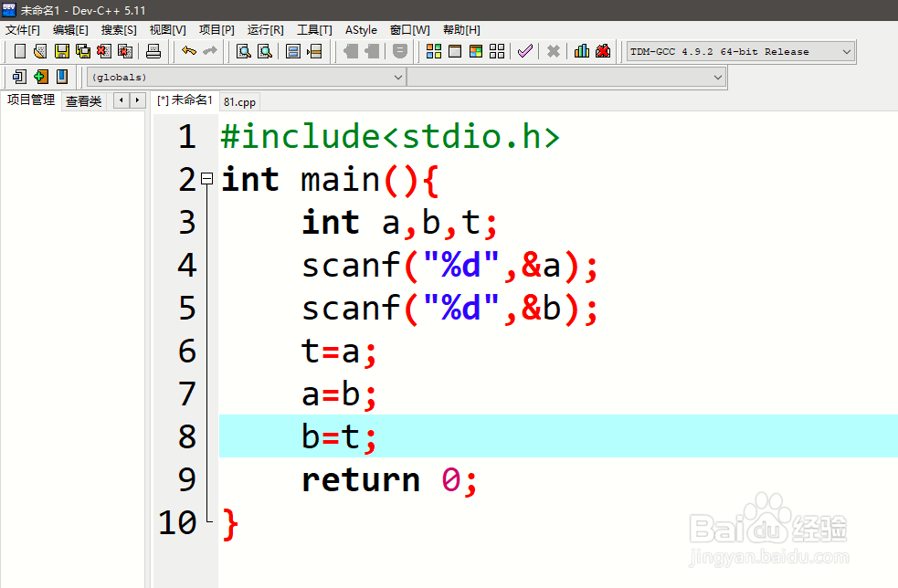Place cursor in the #include<stdio.h> line
The height and width of the screenshot is (588, 898).
coord(390,137)
